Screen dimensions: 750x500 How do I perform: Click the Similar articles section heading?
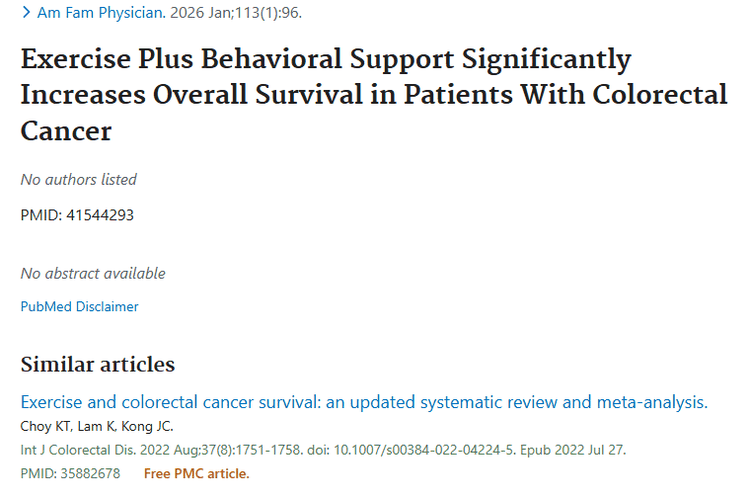pos(97,364)
